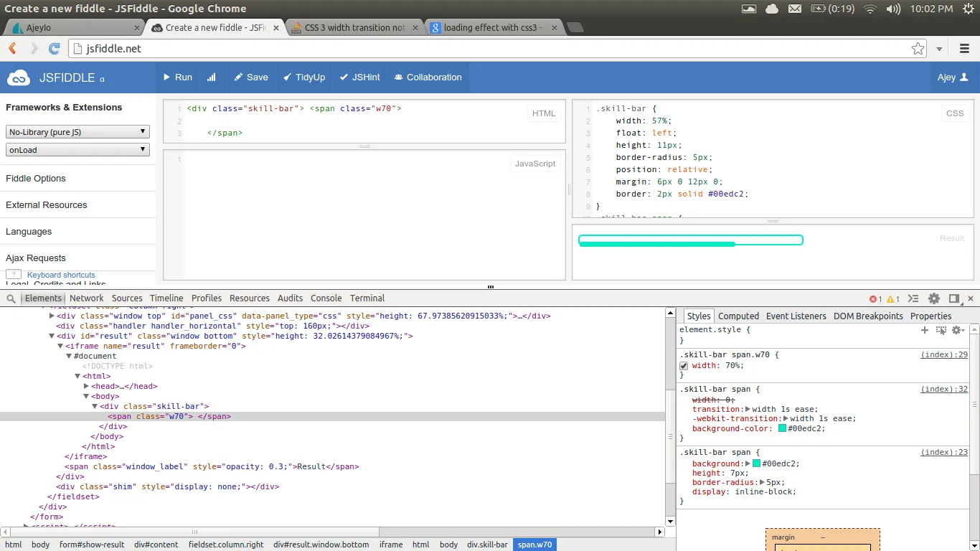Open the onLoad dropdown
This screenshot has width=980, height=551.
[x=77, y=149]
